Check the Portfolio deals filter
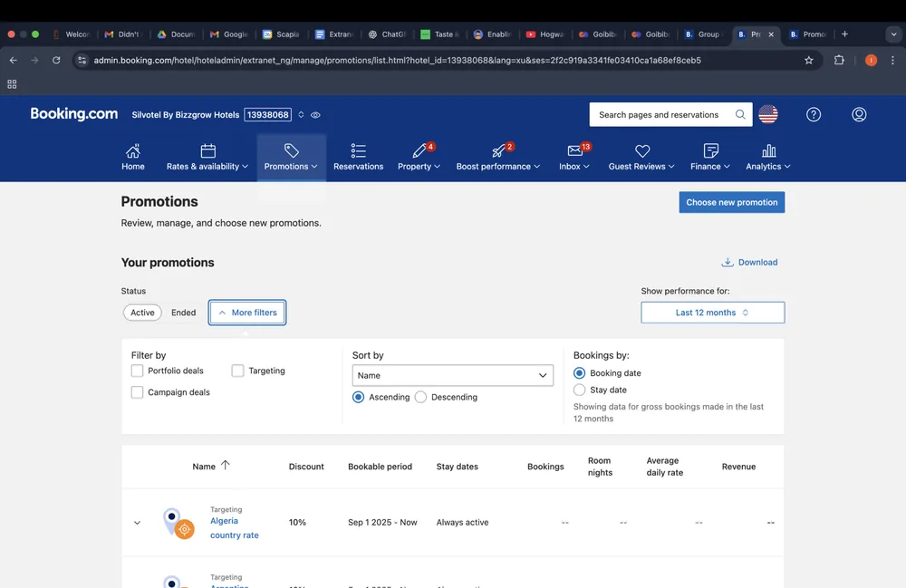 click(137, 371)
